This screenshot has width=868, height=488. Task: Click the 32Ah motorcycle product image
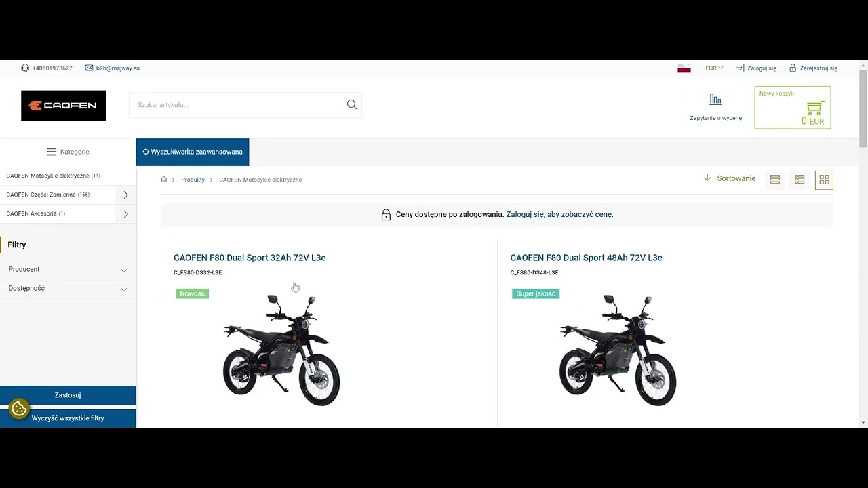tap(281, 350)
